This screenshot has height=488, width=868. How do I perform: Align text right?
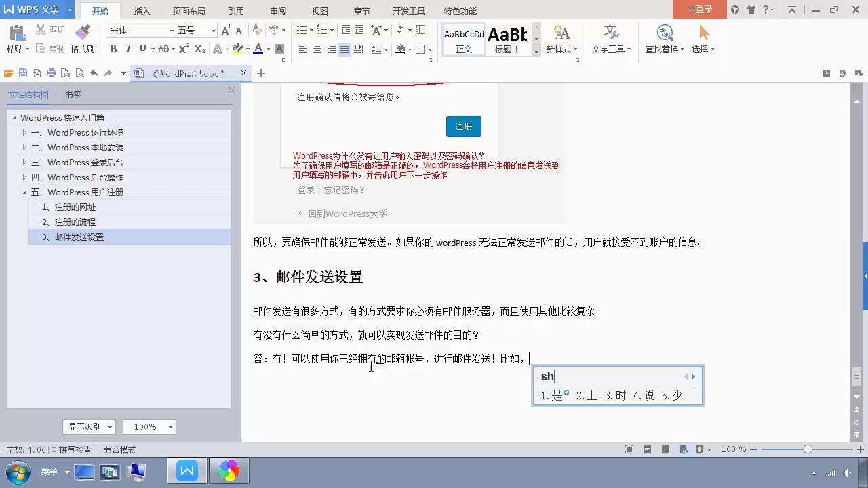331,49
